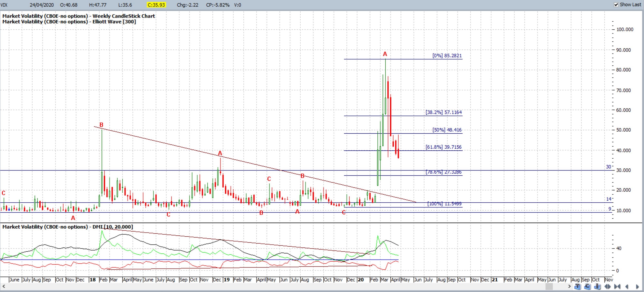644x292 pixels.
Task: Click the open value O:40.68
Action: [x=69, y=5]
